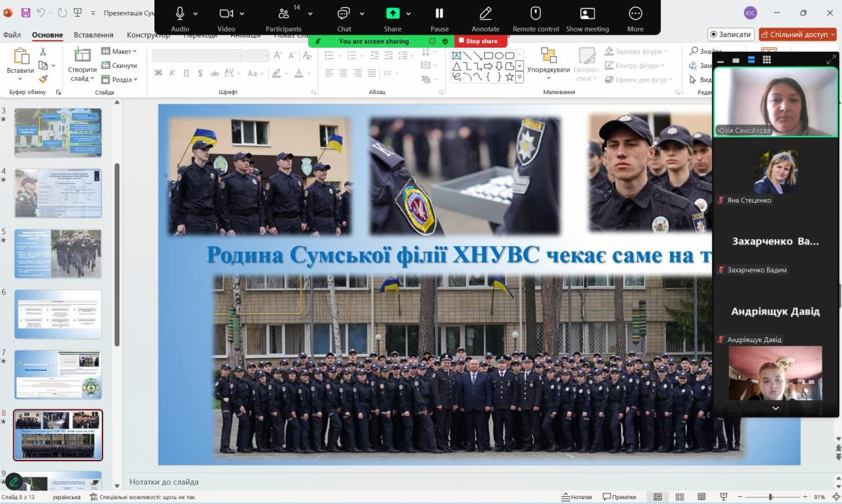
Task: Toggle Italic formatting (К)
Action: point(173,73)
